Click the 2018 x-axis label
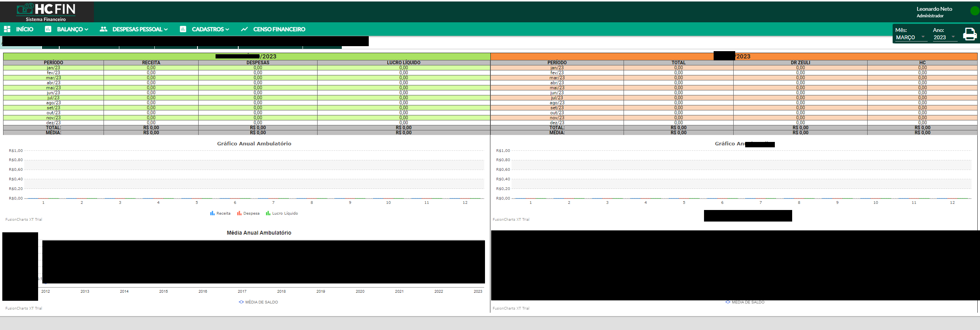 [x=281, y=291]
